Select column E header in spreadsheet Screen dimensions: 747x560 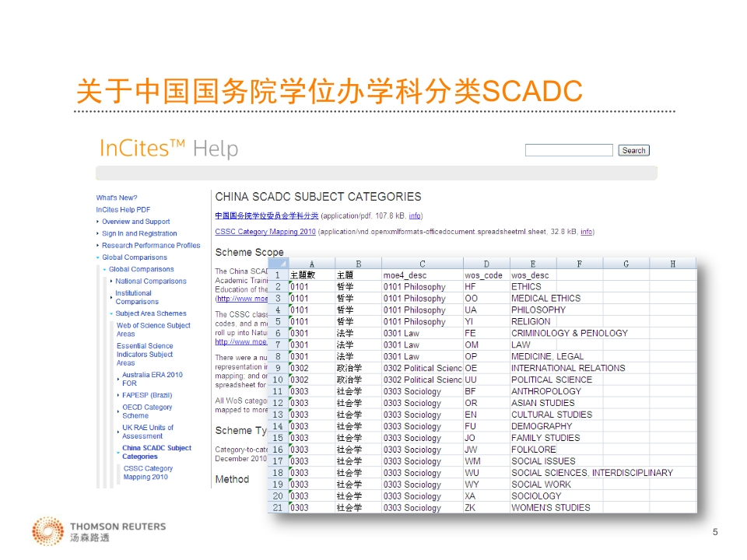(x=532, y=264)
